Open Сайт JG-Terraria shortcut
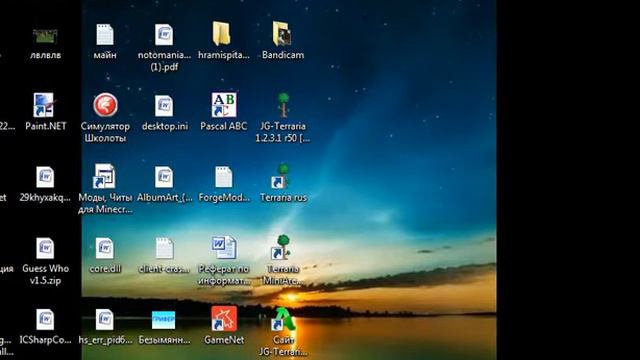The width and height of the screenshot is (640, 360). click(x=283, y=319)
